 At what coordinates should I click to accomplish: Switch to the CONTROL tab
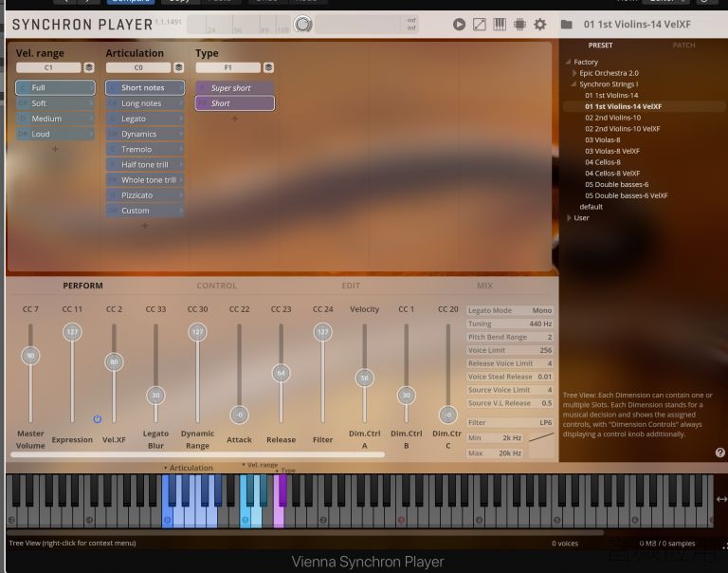click(x=216, y=286)
